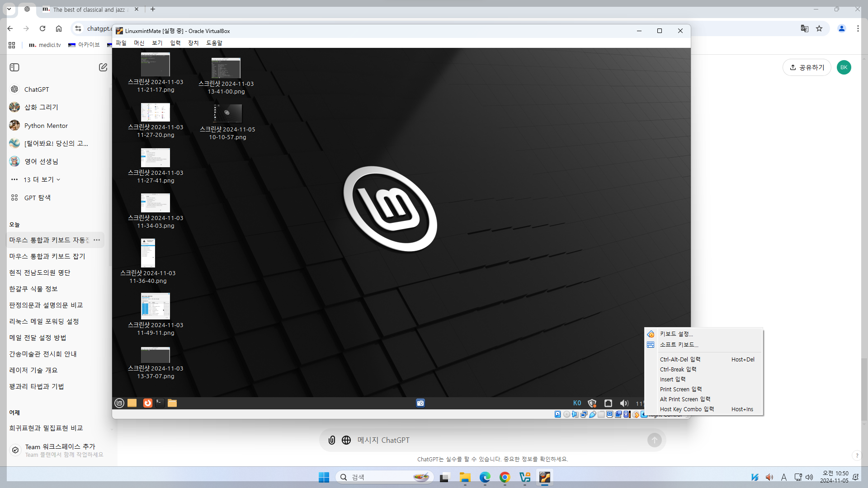Open the terminal launcher in panel
868x488 pixels.
160,403
